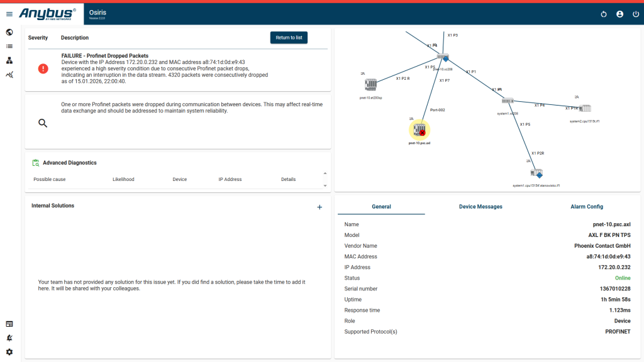This screenshot has width=644, height=362.
Task: Click the name value pnet-10.pxc.axl
Action: tap(611, 224)
